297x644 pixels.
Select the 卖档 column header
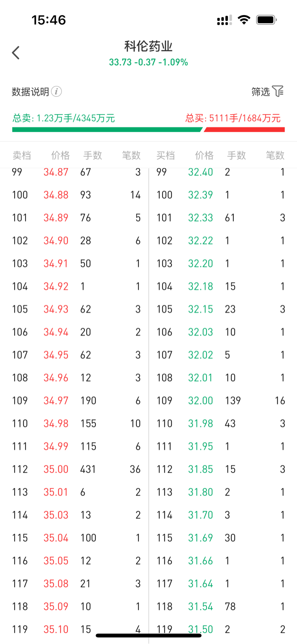22,155
